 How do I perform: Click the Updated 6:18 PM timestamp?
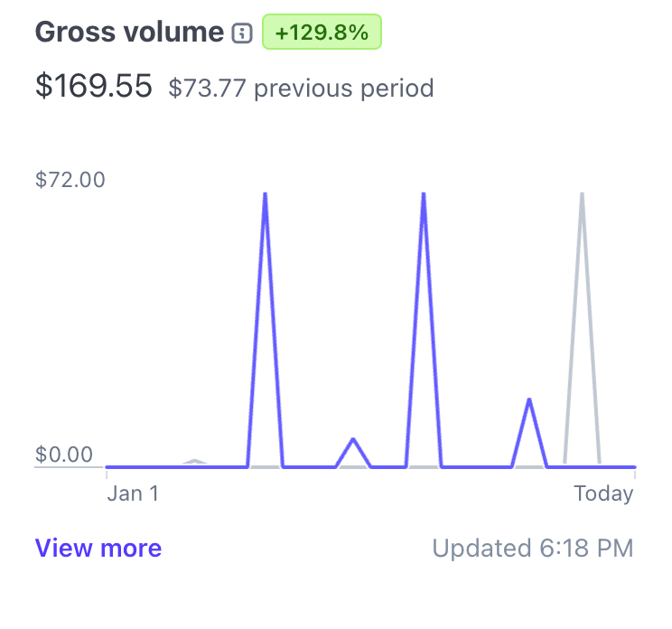(533, 548)
